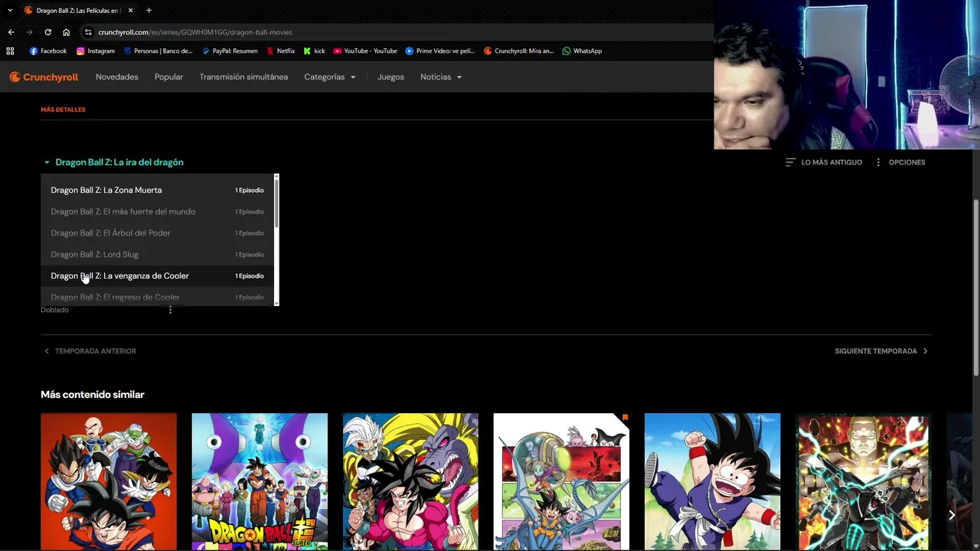Open a new browser tab
Viewport: 980px width, 551px height.
pos(149,11)
